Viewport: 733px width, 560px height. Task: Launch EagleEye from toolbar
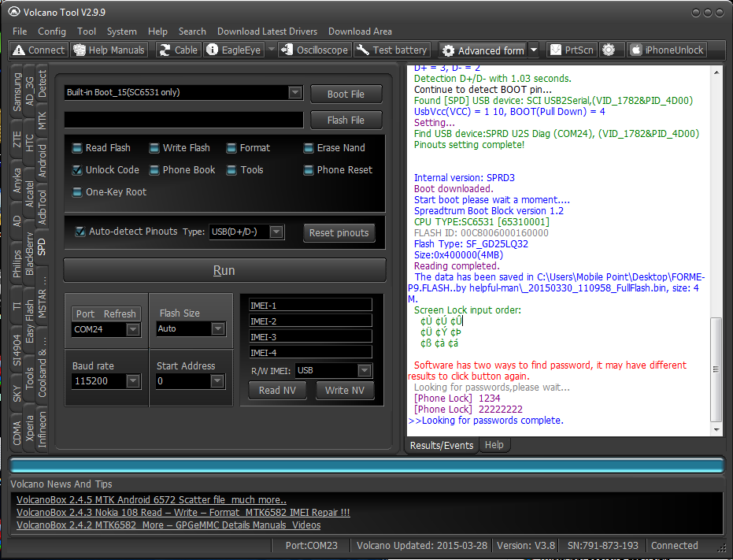[x=234, y=50]
